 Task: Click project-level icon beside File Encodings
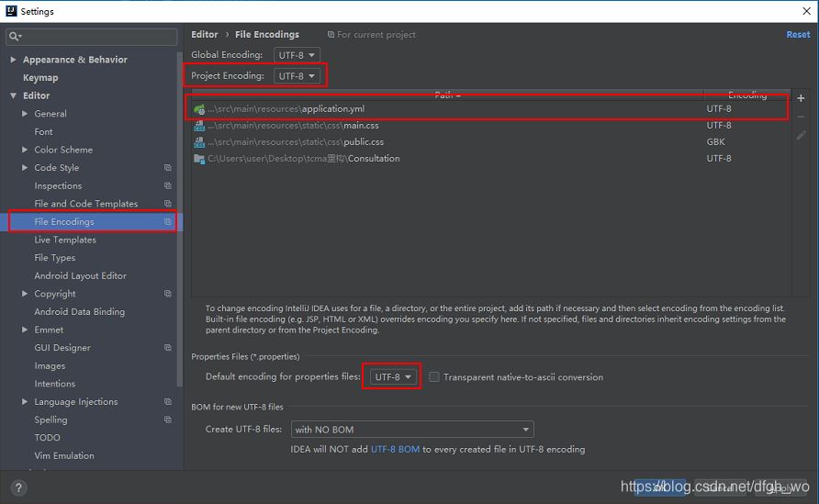pos(168,221)
